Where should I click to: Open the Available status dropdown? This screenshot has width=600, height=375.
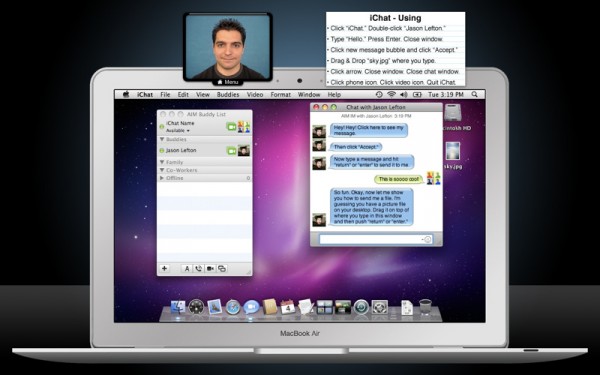tap(178, 130)
